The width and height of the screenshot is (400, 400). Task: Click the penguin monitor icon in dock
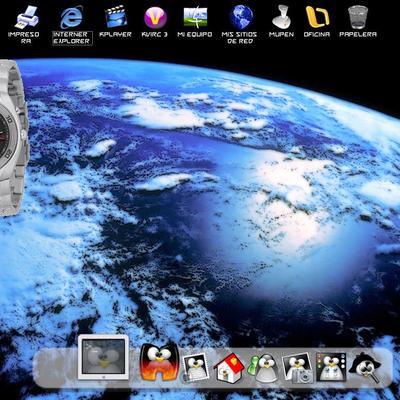click(103, 357)
